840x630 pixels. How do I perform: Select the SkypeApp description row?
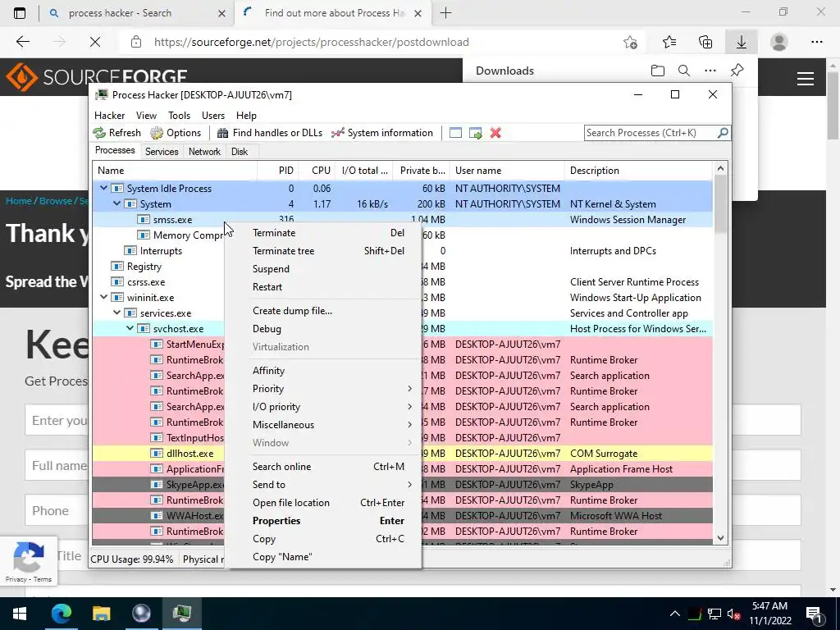[591, 485]
